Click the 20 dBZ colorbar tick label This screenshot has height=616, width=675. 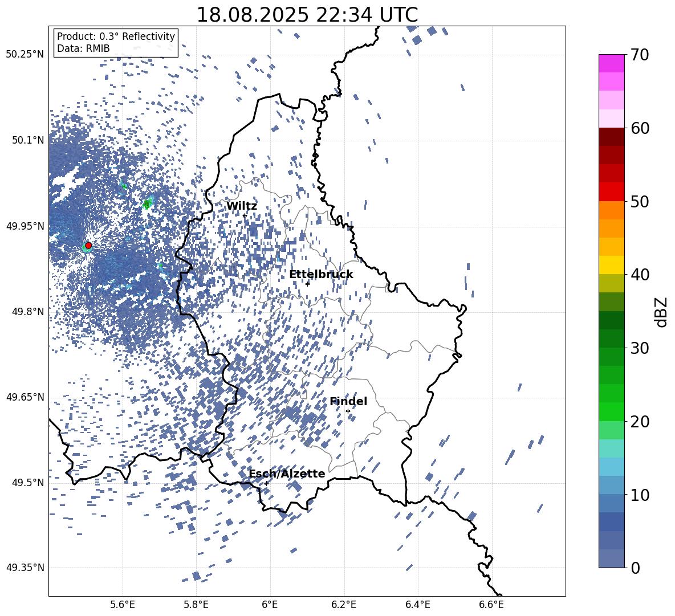[x=640, y=422]
